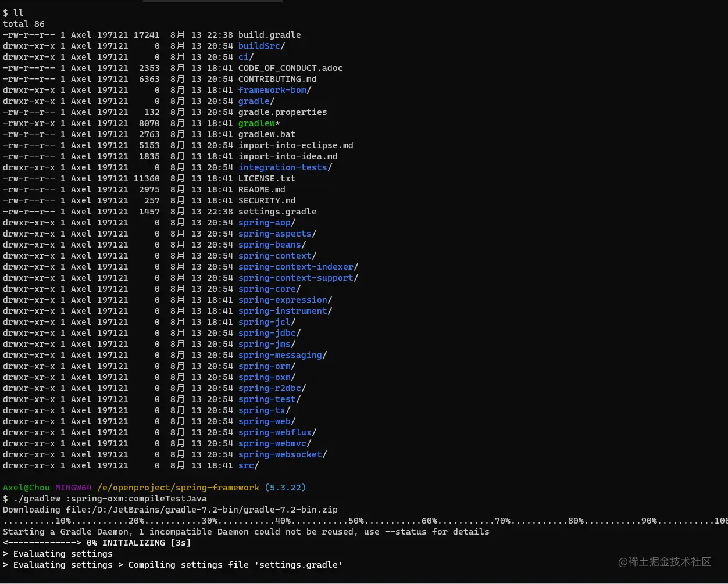Click the spring-expression/ directory entry
This screenshot has width=728, height=584.
(285, 300)
